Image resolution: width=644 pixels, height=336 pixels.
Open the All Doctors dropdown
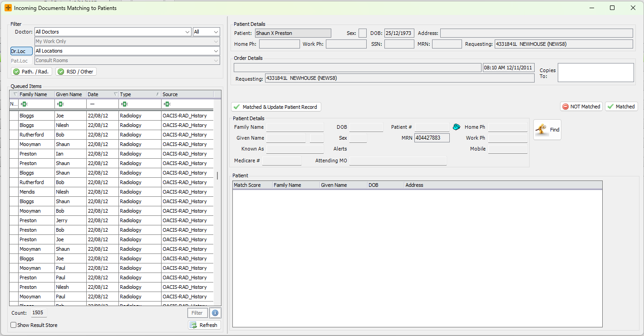tap(188, 32)
